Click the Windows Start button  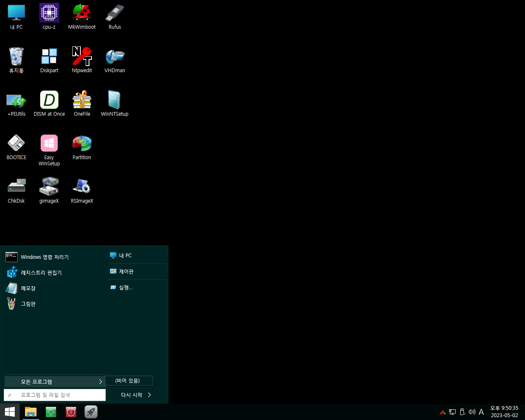(10, 412)
